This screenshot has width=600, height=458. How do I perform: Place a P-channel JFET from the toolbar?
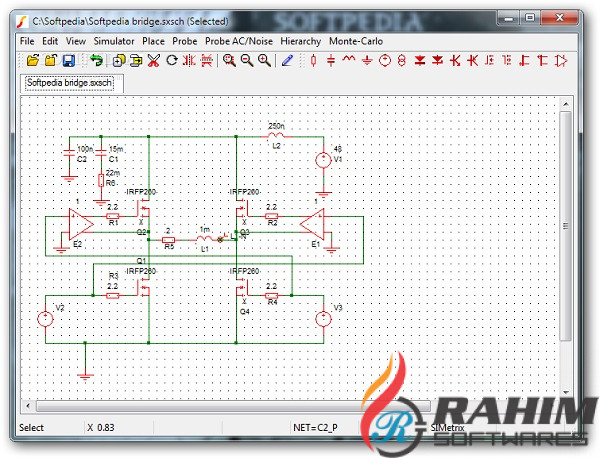[x=543, y=60]
